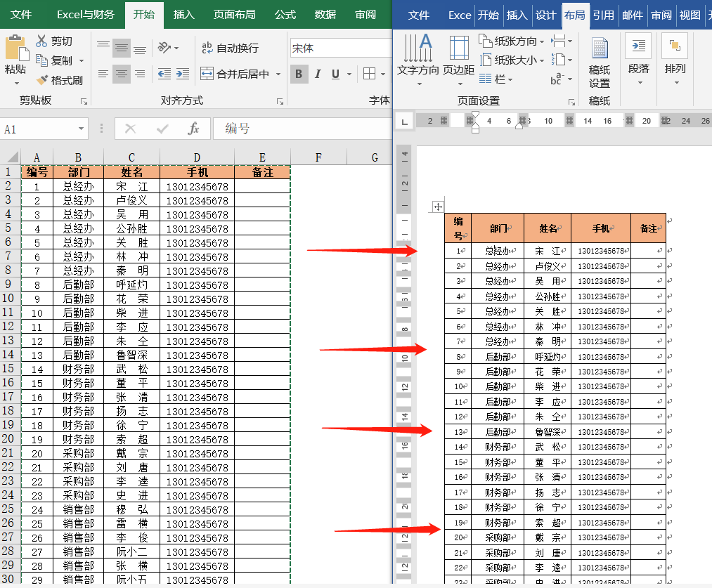Viewport: 712px width, 588px height.
Task: Toggle Wrap Text (自动换行) in Excel
Action: (x=231, y=48)
